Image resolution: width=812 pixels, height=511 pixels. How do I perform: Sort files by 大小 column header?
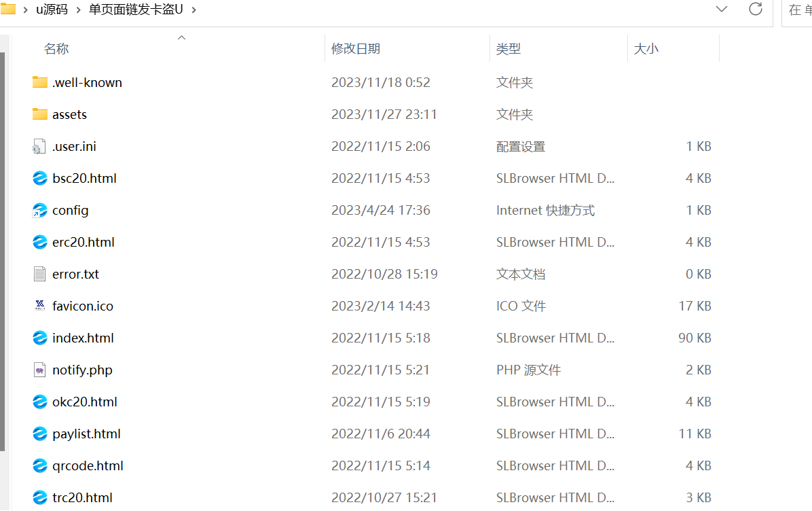point(646,49)
